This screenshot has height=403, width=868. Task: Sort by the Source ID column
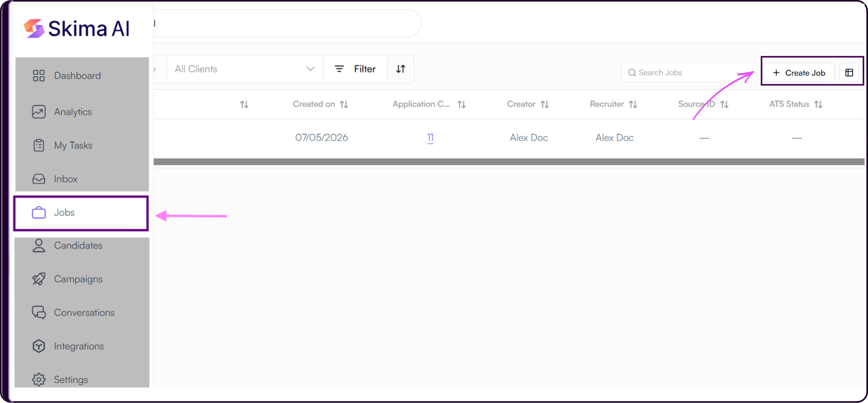pyautogui.click(x=724, y=105)
